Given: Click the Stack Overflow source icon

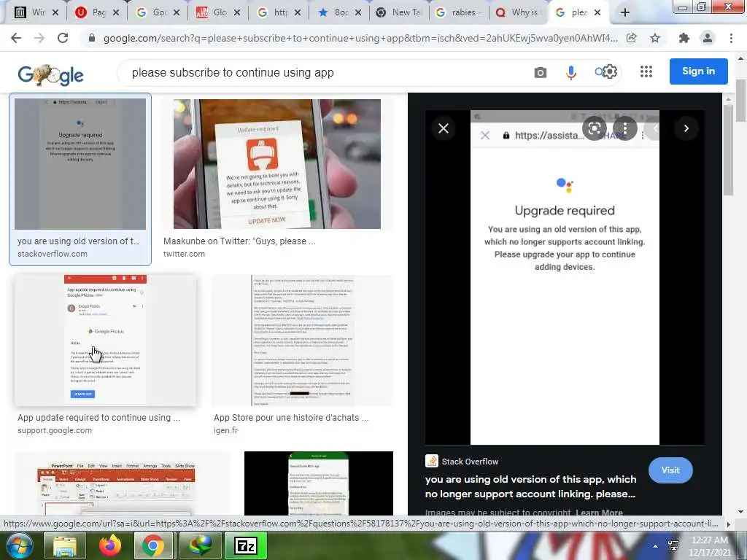Looking at the screenshot, I should [431, 461].
